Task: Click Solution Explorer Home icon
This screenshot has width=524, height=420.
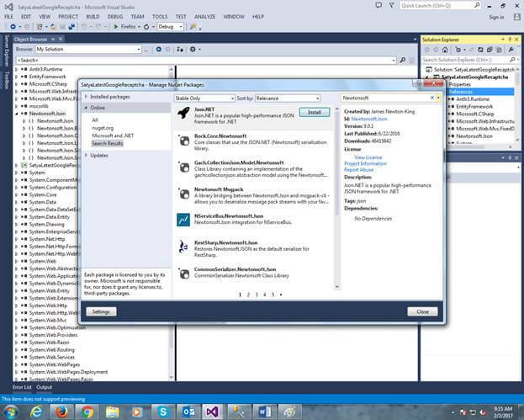Action: tap(445, 50)
